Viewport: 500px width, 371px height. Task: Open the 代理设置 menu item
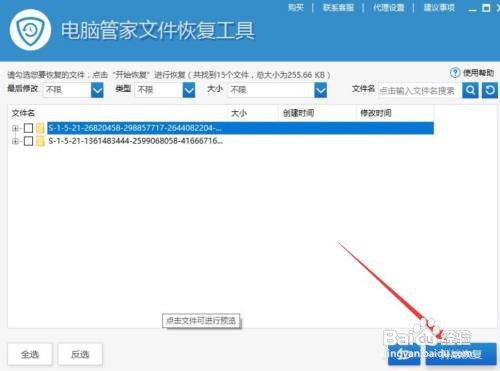click(389, 7)
